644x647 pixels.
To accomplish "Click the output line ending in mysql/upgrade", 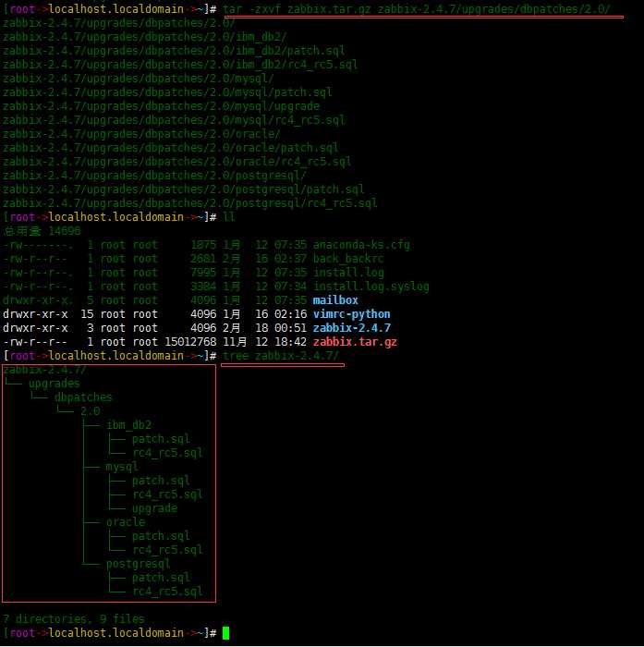I will 161,106.
